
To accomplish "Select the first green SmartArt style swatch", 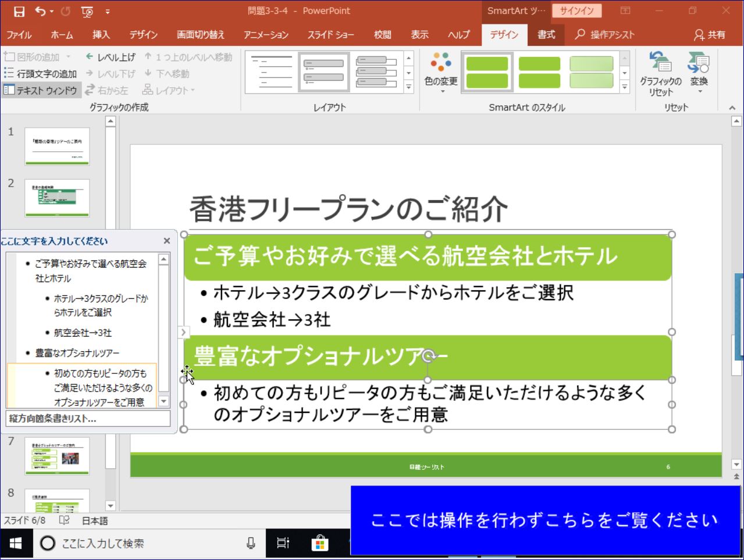I will 487,72.
